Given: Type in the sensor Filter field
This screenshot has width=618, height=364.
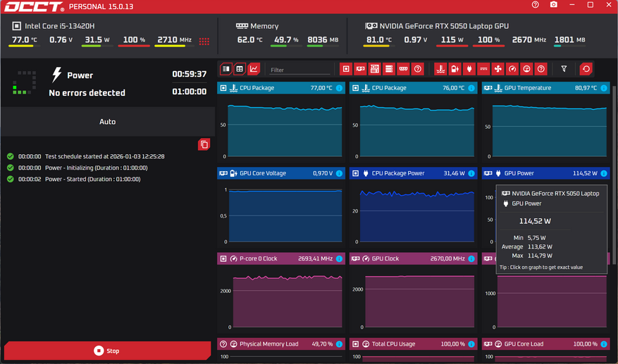Looking at the screenshot, I should 299,70.
